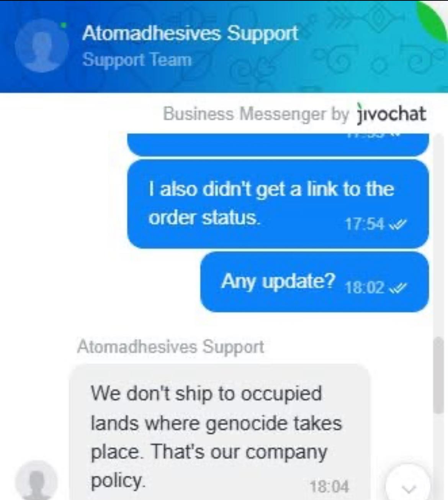The height and width of the screenshot is (500, 448).
Task: Click the Support Team subtitle
Action: tap(137, 60)
